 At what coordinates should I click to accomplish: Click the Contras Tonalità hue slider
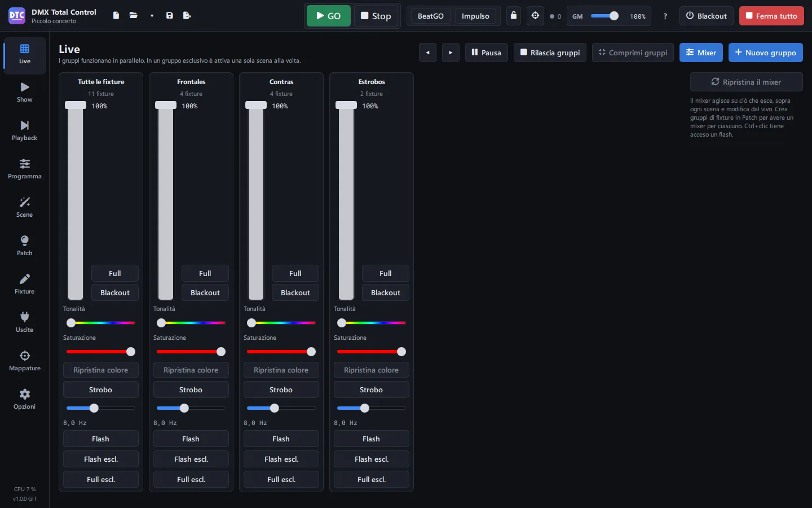pyautogui.click(x=281, y=323)
